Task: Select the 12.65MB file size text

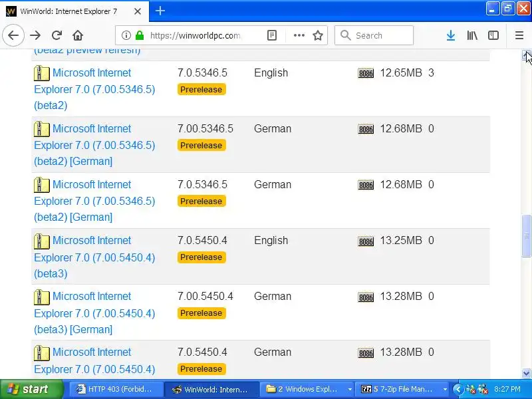Action: tap(401, 72)
